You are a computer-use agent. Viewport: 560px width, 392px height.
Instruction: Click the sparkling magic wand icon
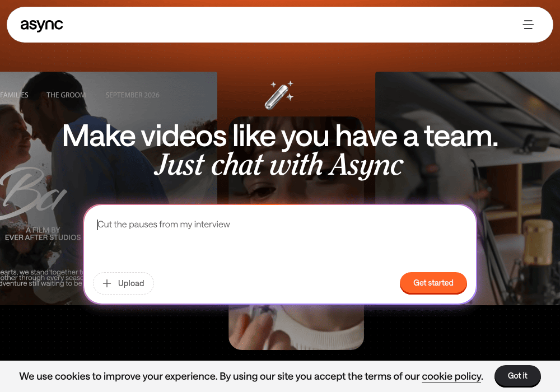(279, 95)
